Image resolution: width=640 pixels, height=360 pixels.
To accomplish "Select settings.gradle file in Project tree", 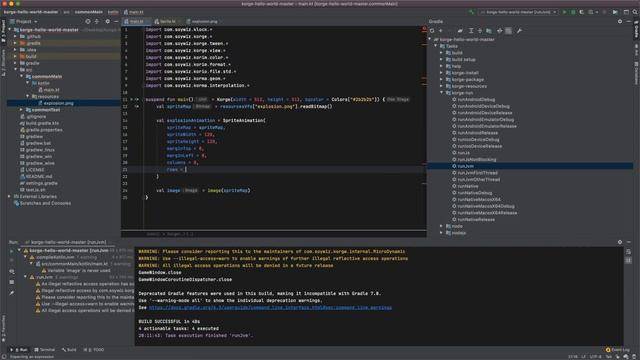I will click(41, 183).
